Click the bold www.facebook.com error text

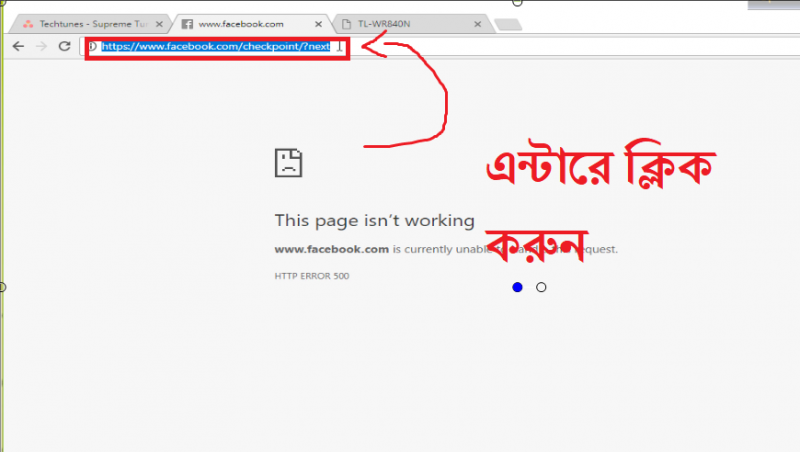click(x=332, y=249)
